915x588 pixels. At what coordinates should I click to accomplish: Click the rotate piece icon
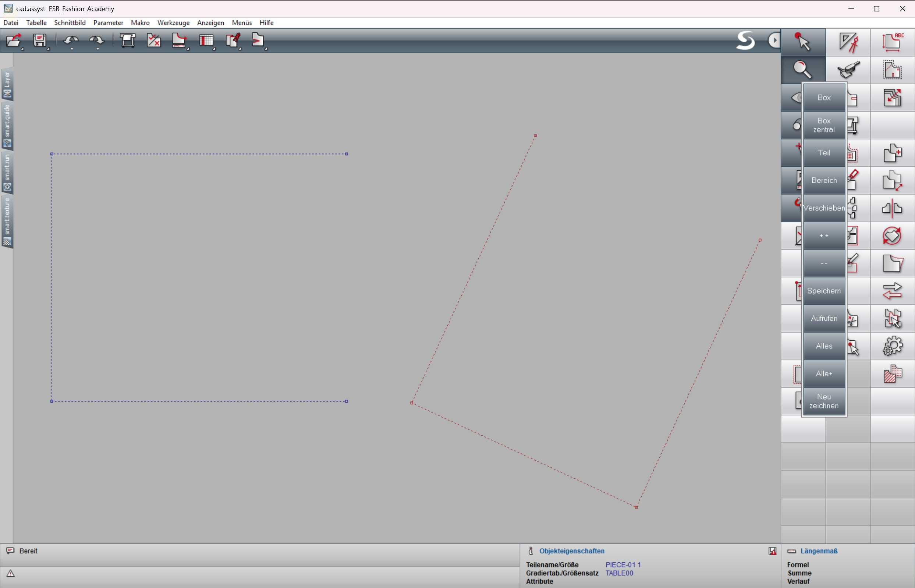[892, 235]
